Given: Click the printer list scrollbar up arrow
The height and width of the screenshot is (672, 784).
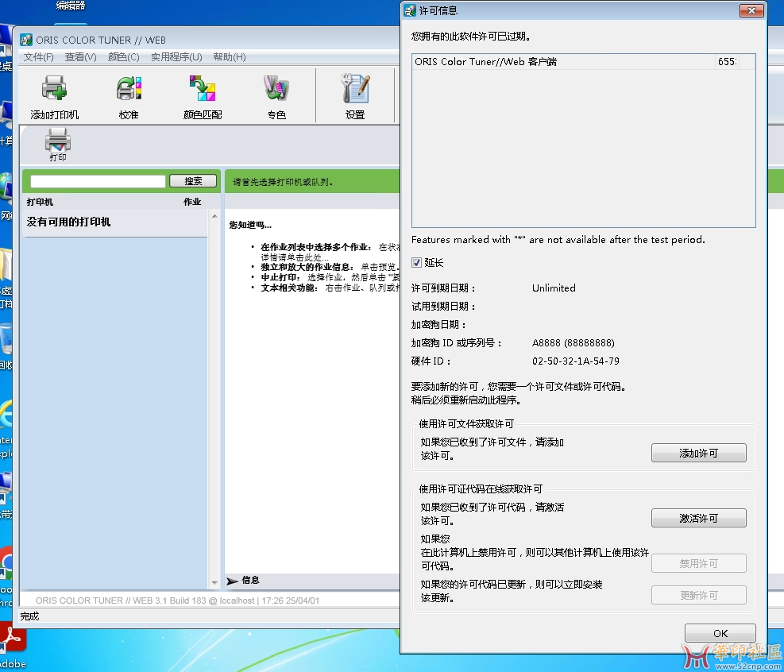Looking at the screenshot, I should point(214,217).
